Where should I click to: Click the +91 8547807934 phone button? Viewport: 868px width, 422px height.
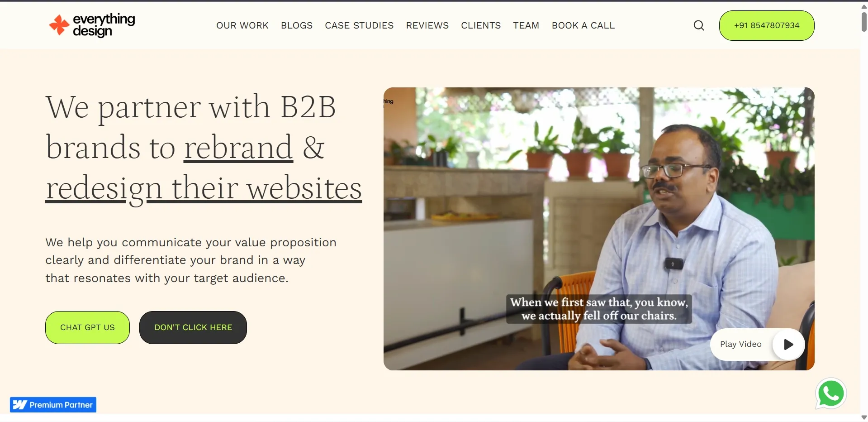click(x=767, y=25)
